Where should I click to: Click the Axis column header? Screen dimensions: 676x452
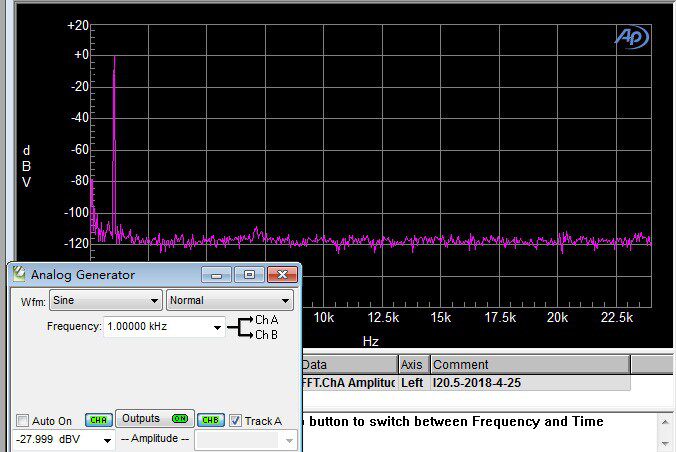[414, 364]
